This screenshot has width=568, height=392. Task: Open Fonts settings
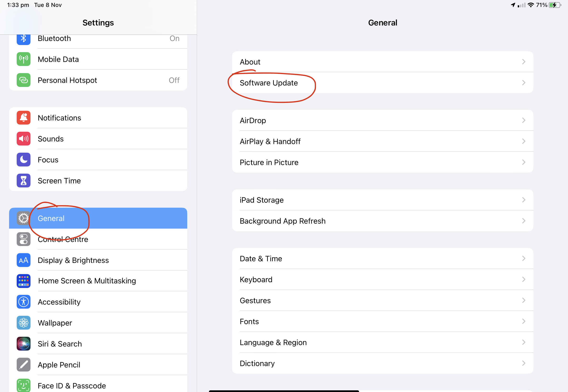coord(382,322)
